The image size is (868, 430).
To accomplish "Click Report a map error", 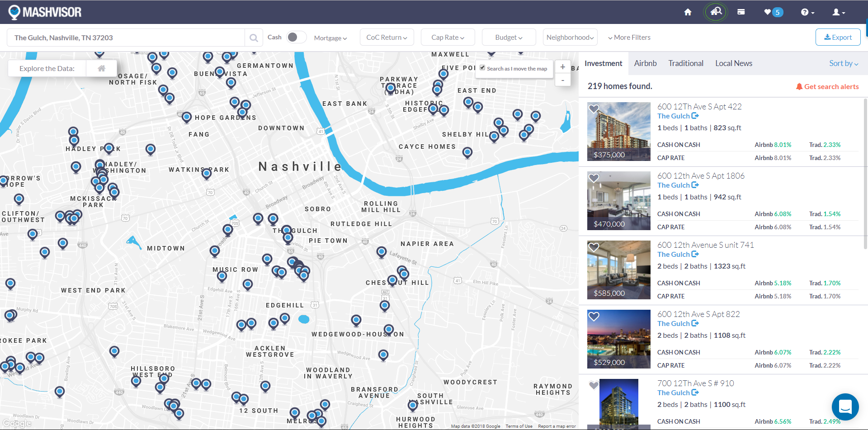I will pos(557,426).
